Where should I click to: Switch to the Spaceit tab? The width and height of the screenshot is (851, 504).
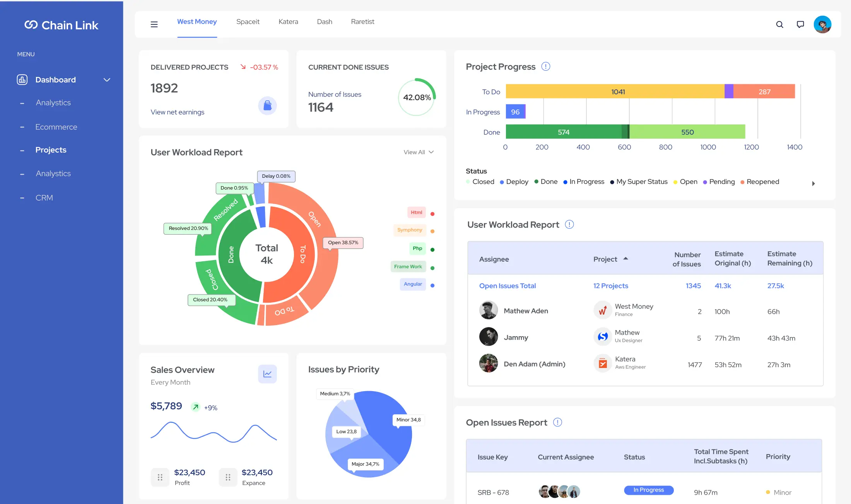click(x=248, y=22)
